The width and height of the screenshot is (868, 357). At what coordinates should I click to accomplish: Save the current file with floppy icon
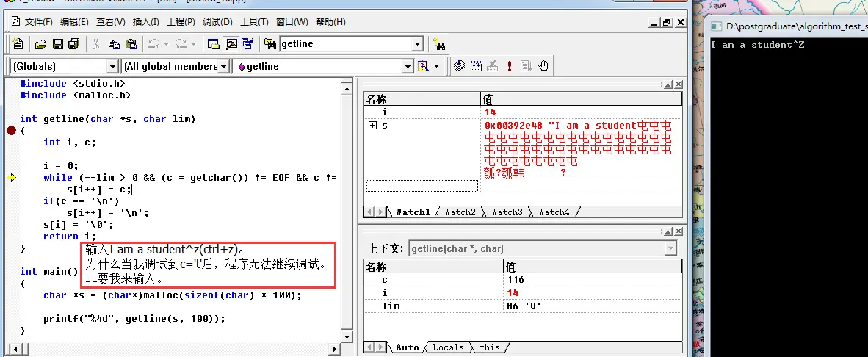tap(57, 44)
